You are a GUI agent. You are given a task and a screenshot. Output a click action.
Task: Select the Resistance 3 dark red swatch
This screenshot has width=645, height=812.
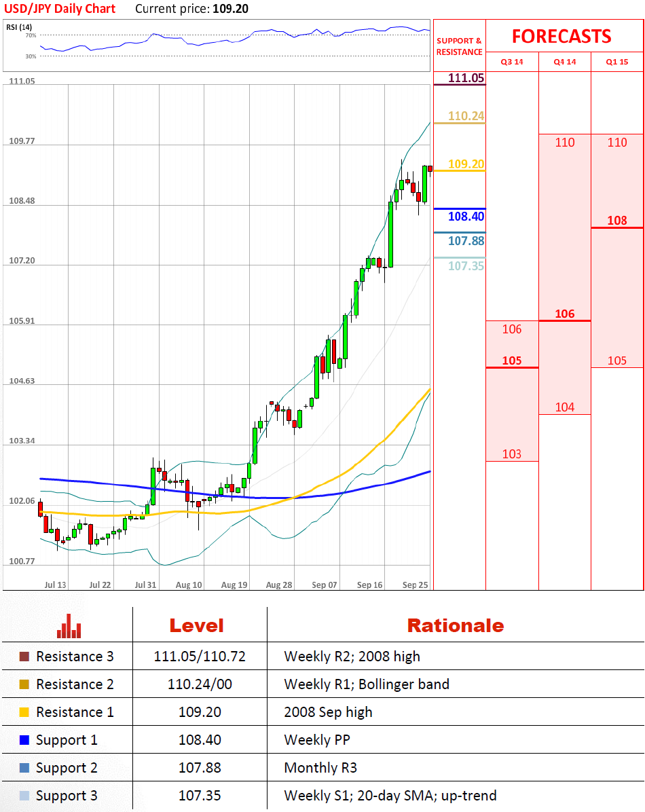tap(24, 657)
